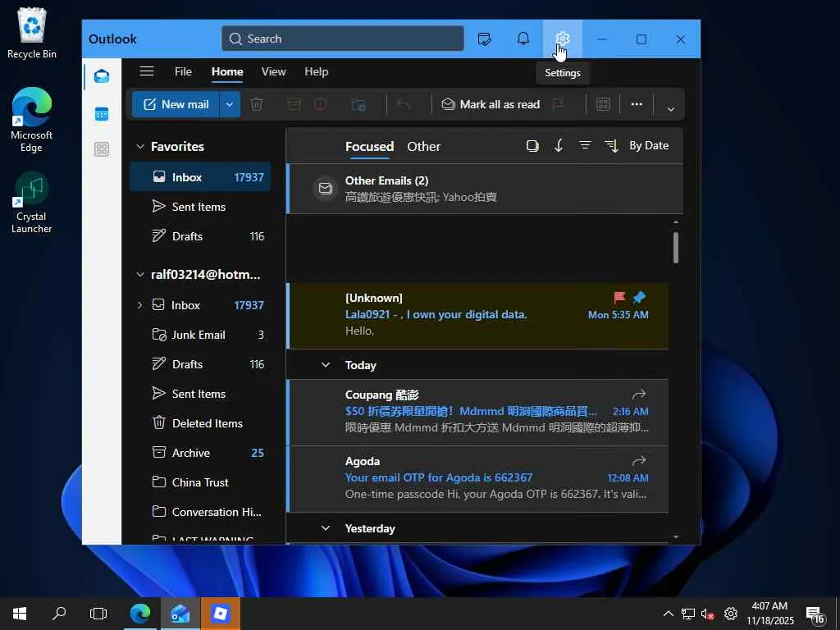840x630 pixels.
Task: Click Task View in the taskbar
Action: [98, 614]
